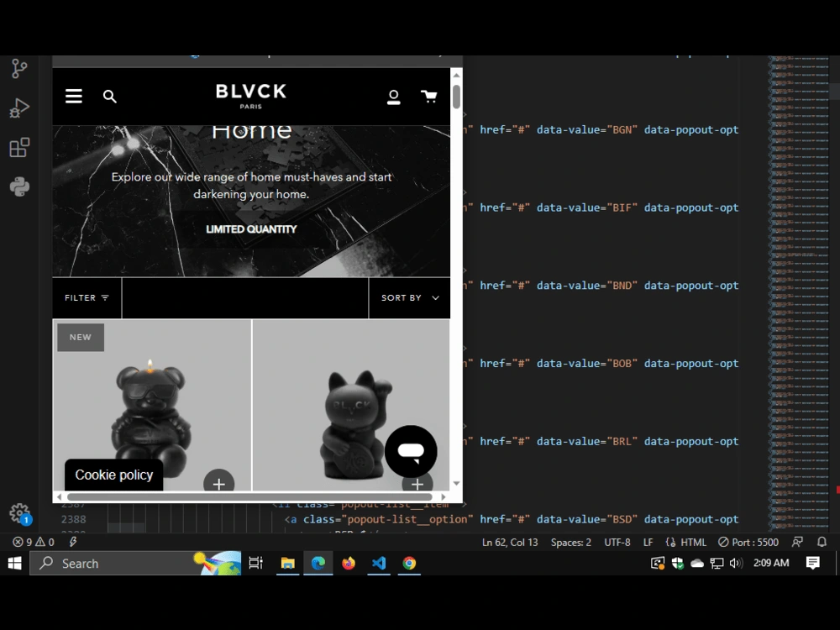
Task: Click the preview scrollbar up arrow
Action: pos(456,75)
